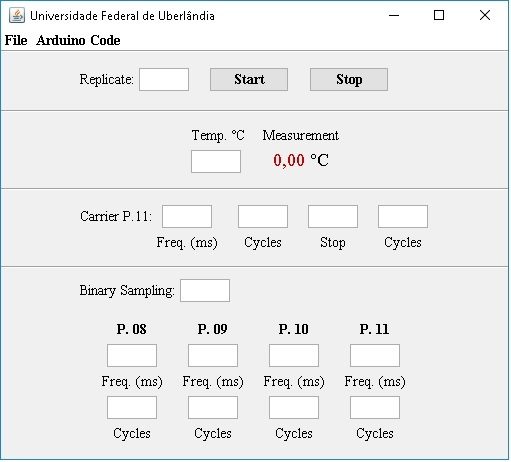
Task: Click the Carrier P.11 Freq. (ms) field
Action: click(187, 217)
